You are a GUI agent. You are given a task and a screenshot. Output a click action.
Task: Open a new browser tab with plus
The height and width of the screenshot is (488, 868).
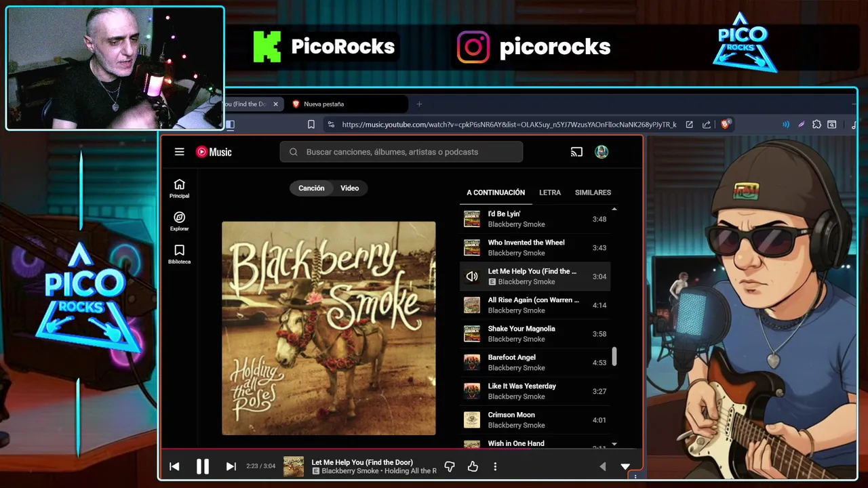(x=419, y=104)
